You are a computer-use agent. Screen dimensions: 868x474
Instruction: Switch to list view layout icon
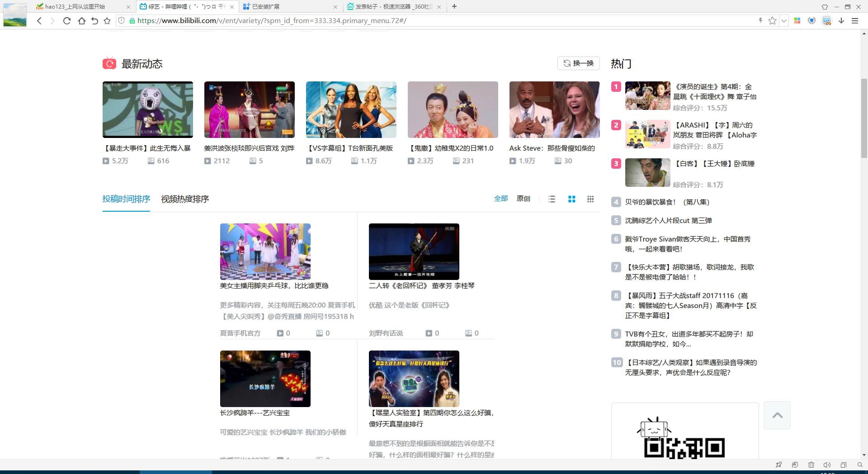pyautogui.click(x=552, y=199)
